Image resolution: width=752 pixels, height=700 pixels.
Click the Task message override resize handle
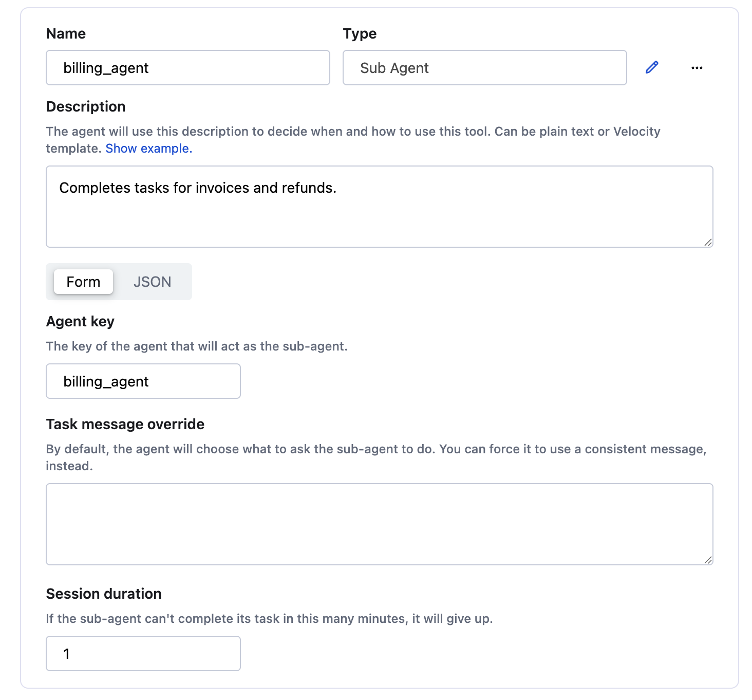point(708,560)
